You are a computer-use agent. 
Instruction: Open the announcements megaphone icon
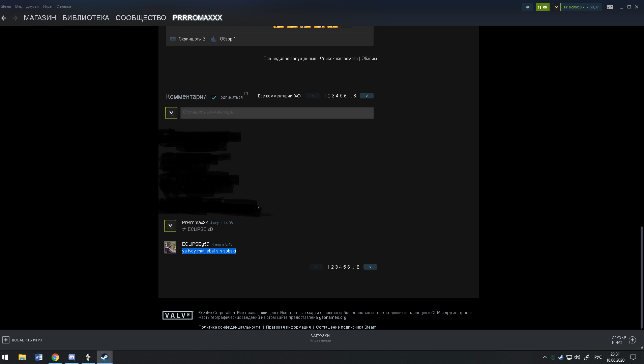click(527, 7)
